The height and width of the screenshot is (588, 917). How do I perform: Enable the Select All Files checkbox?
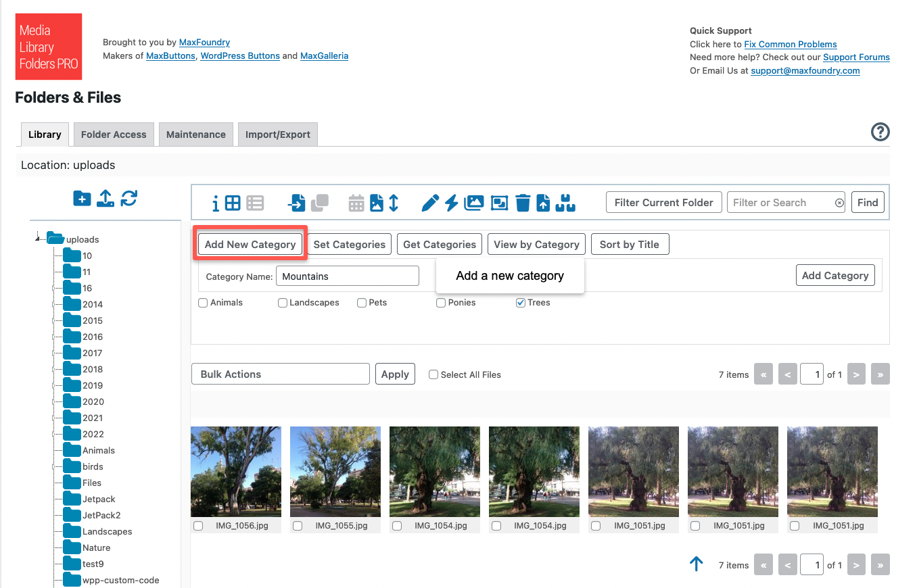tap(433, 374)
